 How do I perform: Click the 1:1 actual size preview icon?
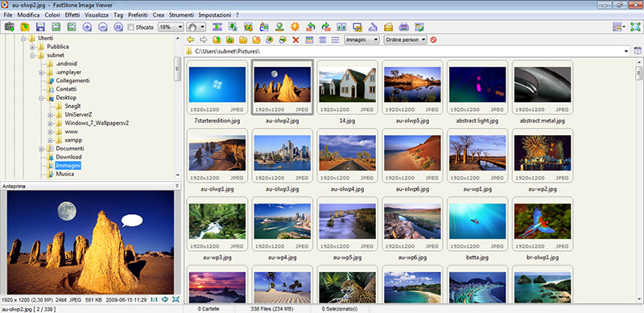(155, 299)
